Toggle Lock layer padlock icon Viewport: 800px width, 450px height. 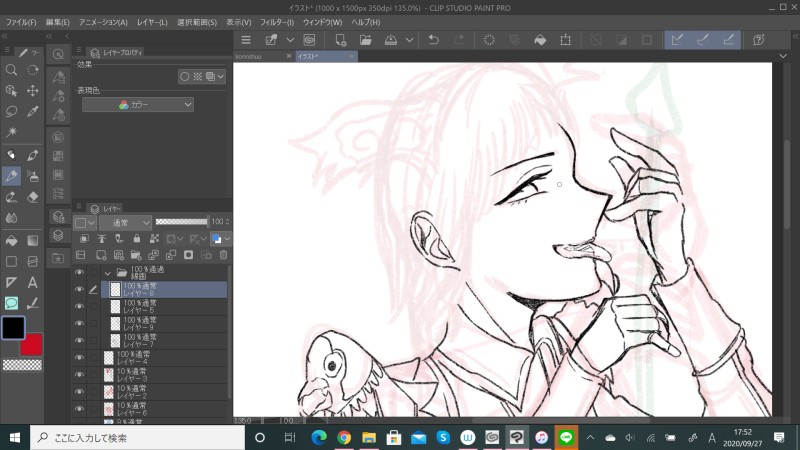pos(136,238)
